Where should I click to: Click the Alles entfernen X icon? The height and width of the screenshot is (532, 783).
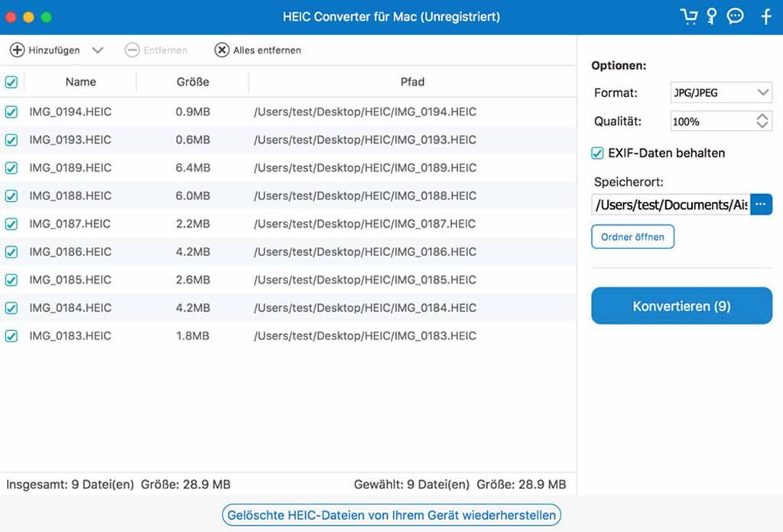221,50
